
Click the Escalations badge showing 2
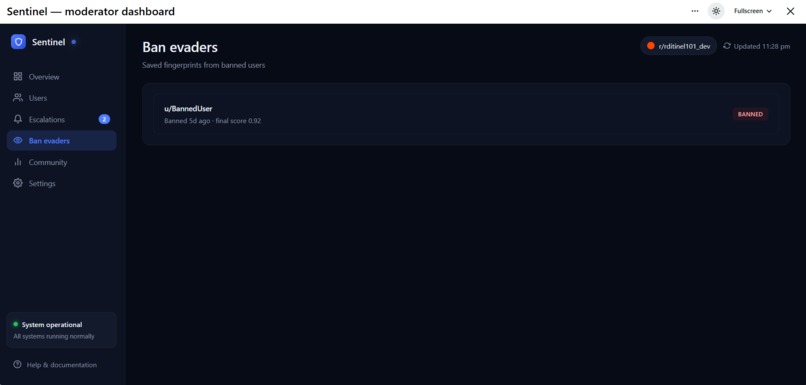click(104, 119)
